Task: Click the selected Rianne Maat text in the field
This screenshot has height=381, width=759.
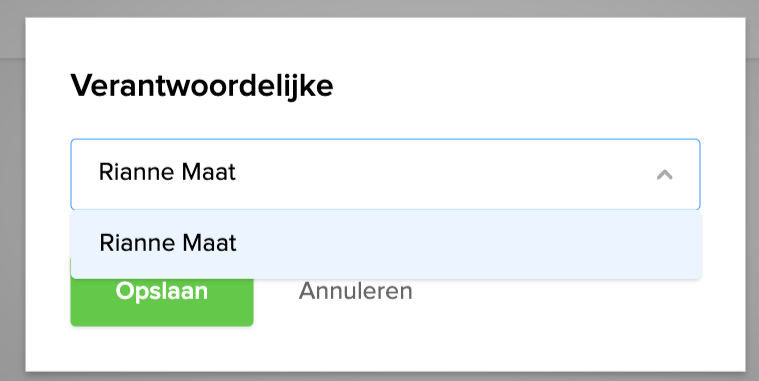Action: 167,172
